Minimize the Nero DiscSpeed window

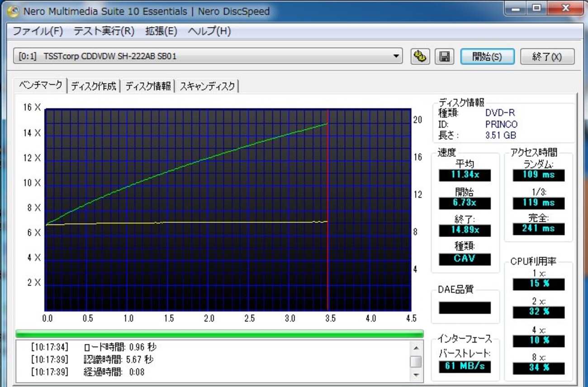(515, 9)
